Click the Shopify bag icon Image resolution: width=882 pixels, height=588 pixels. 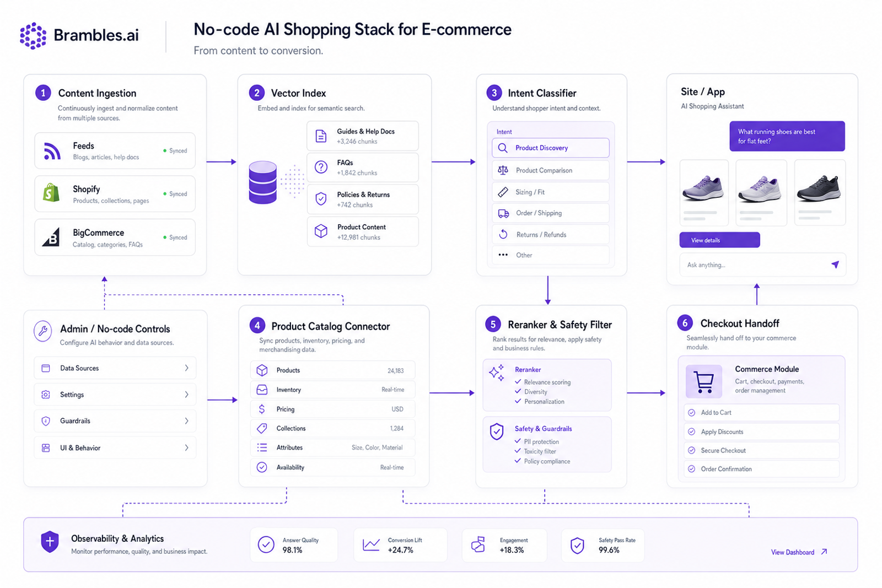pos(51,193)
